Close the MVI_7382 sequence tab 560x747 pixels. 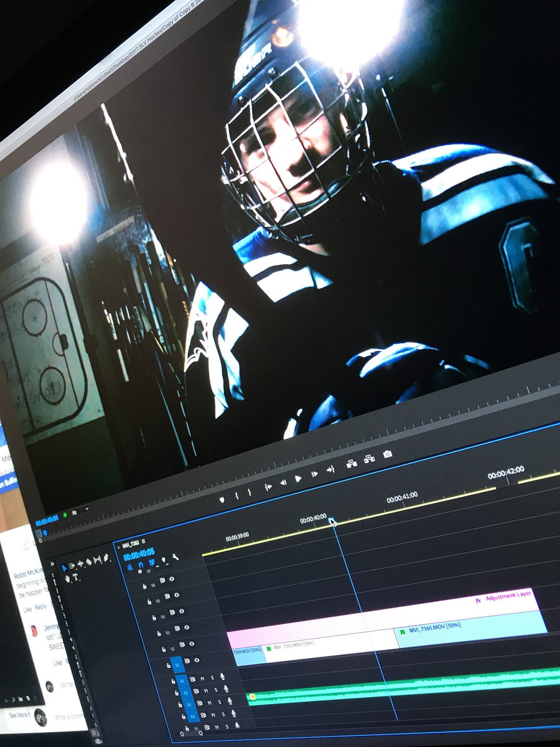click(118, 547)
